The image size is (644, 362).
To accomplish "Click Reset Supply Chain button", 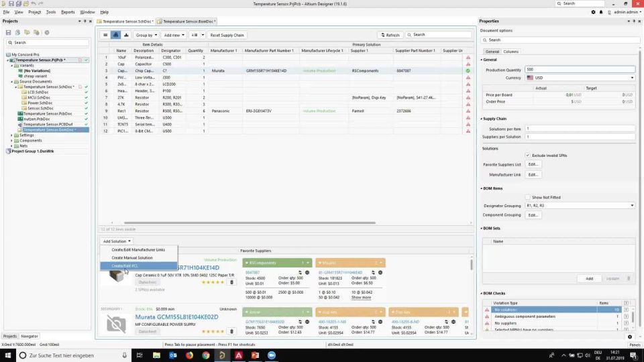I will click(227, 35).
